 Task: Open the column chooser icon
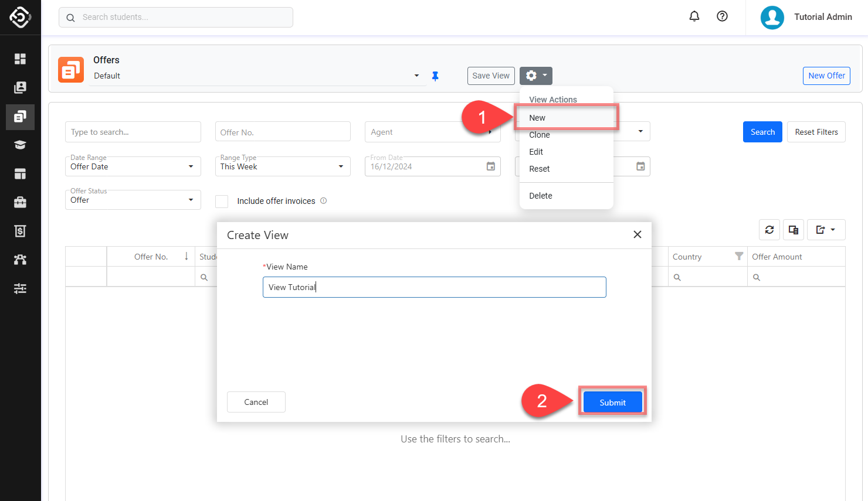tap(794, 230)
